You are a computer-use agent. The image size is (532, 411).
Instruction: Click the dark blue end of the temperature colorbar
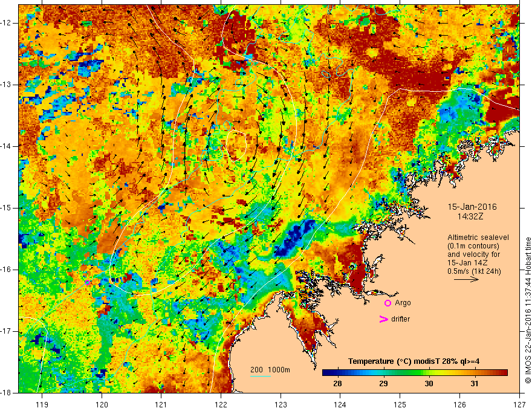tap(326, 373)
